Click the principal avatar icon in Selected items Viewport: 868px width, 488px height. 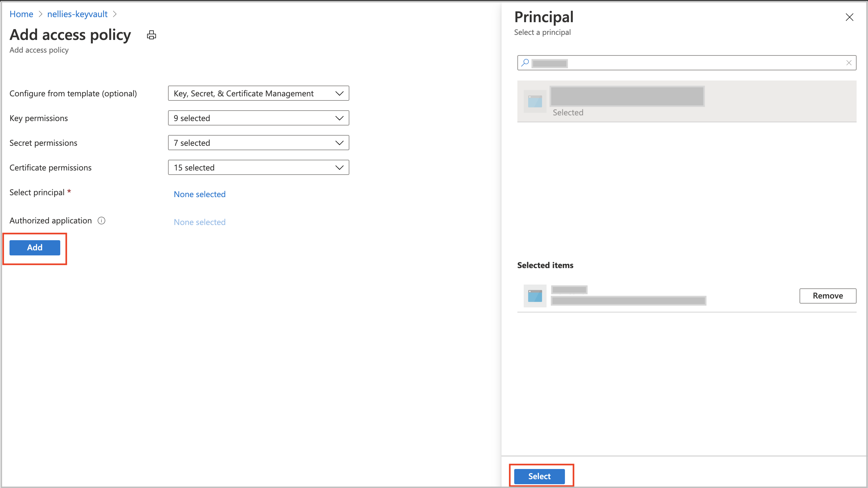[x=535, y=295]
